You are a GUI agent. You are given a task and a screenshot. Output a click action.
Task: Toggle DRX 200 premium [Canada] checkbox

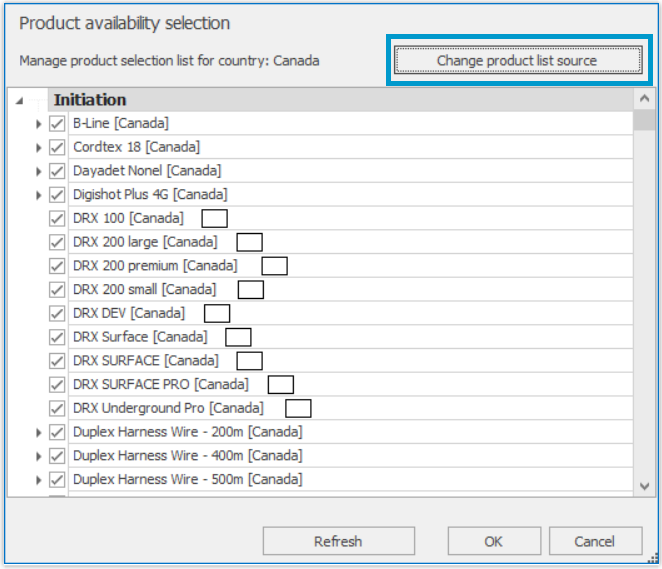[x=57, y=266]
